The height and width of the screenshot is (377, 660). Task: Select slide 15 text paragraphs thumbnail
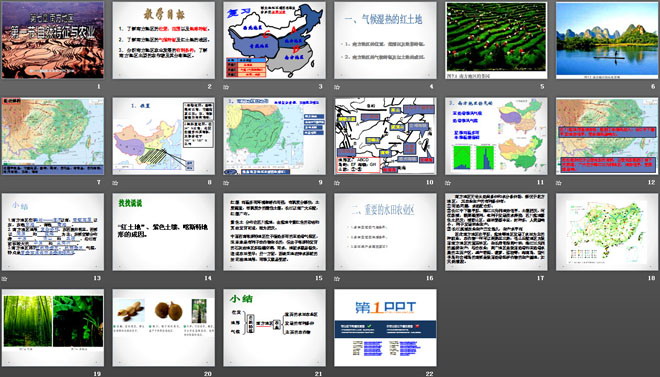[x=274, y=232]
